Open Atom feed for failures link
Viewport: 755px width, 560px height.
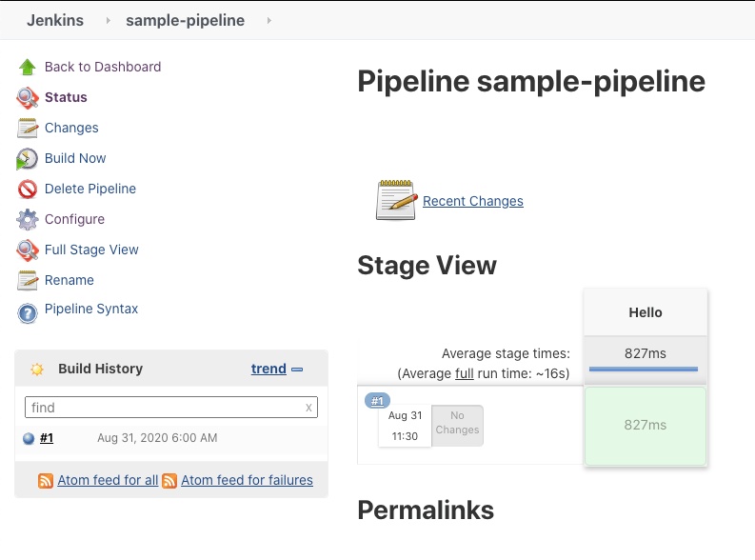[x=247, y=480]
